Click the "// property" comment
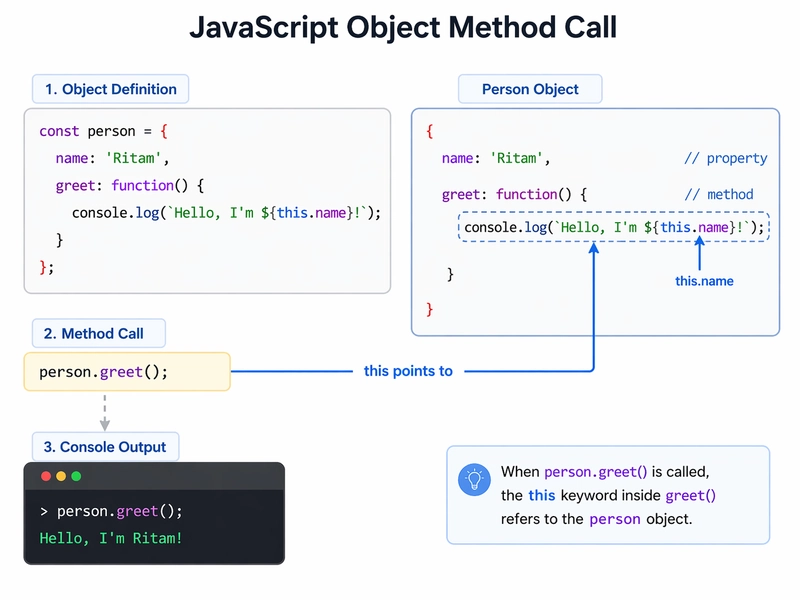This screenshot has width=800, height=600. [725, 158]
